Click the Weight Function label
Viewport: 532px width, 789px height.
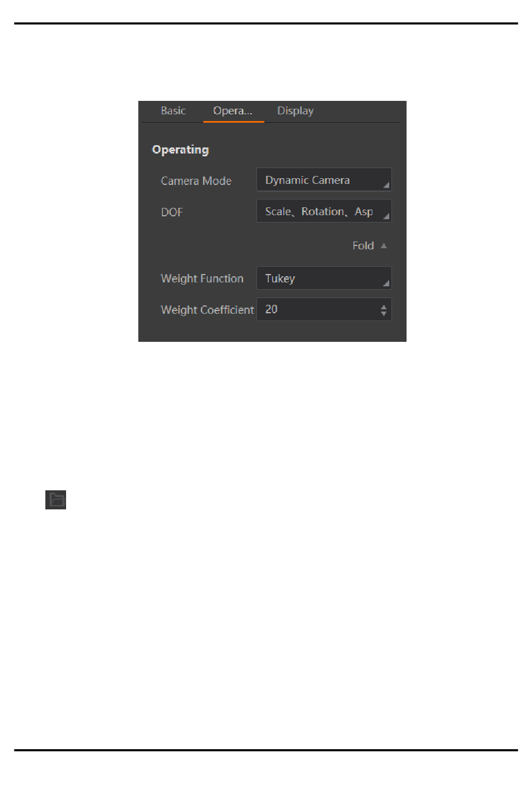(202, 279)
